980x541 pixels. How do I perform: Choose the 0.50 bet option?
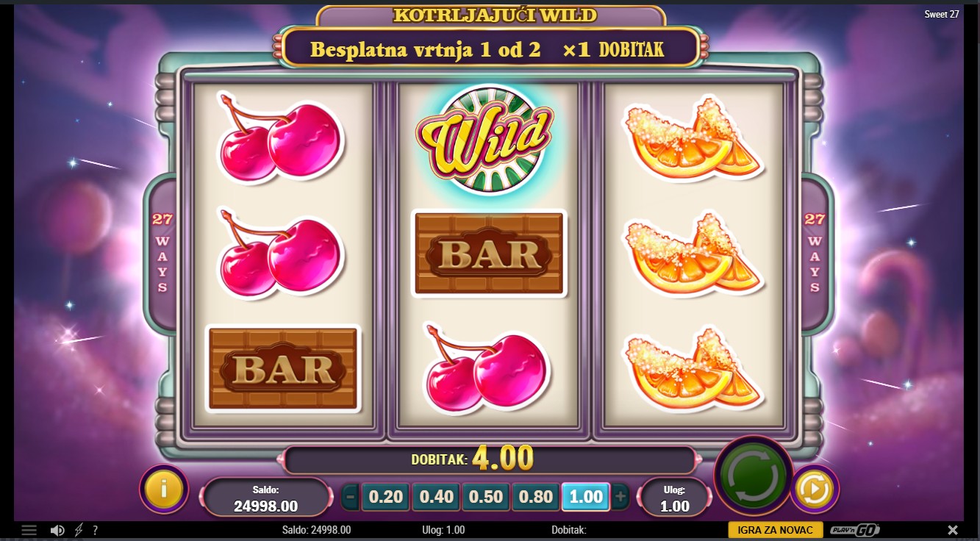point(486,497)
